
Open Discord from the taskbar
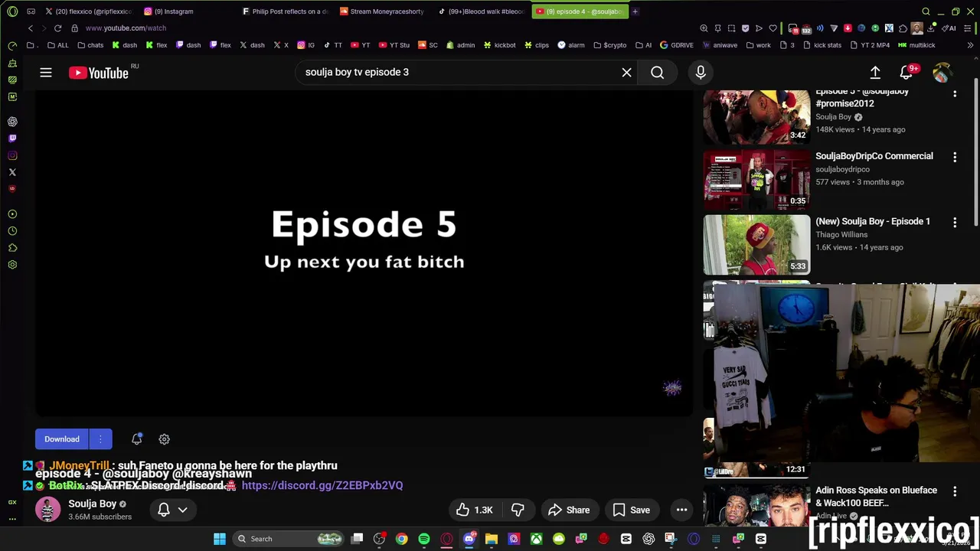click(469, 539)
